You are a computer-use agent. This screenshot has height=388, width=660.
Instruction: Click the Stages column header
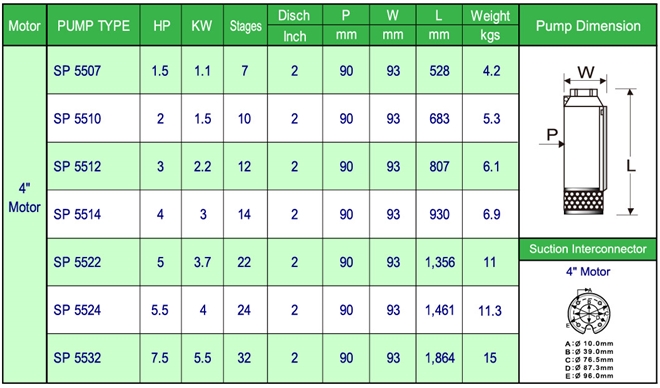pos(245,25)
